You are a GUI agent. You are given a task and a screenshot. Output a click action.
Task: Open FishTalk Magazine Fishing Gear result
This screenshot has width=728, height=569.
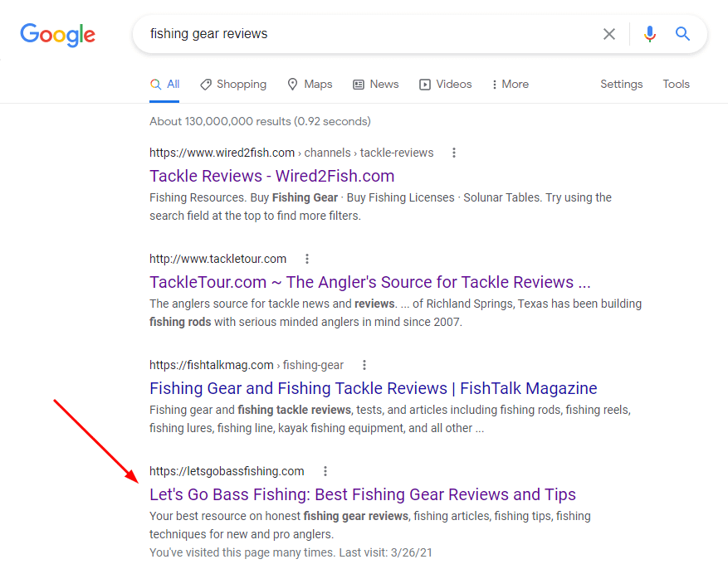(x=374, y=389)
